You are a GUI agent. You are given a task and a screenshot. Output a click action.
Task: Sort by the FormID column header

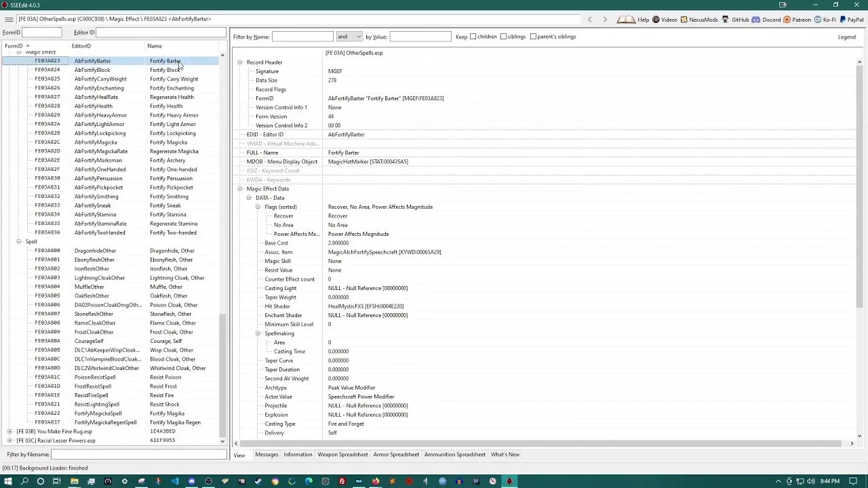(36, 46)
